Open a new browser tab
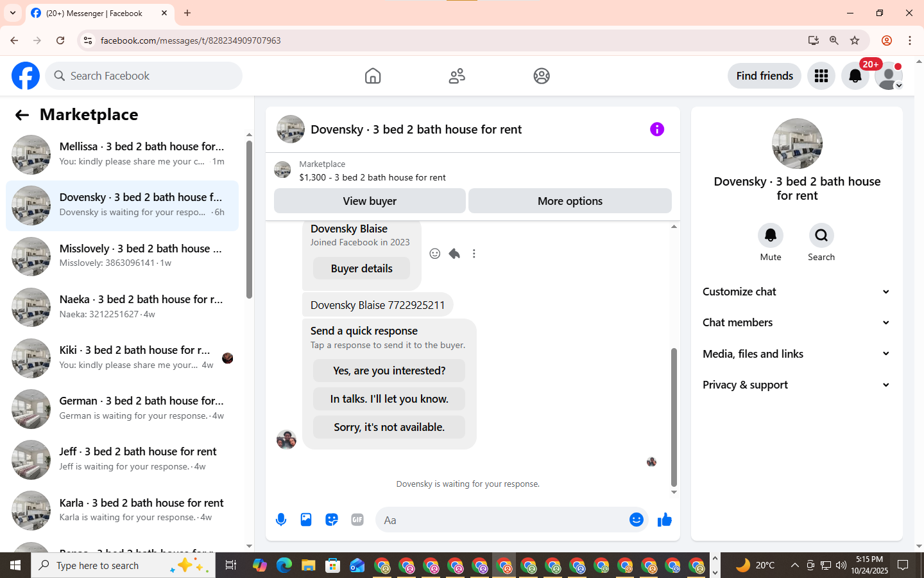 tap(187, 13)
